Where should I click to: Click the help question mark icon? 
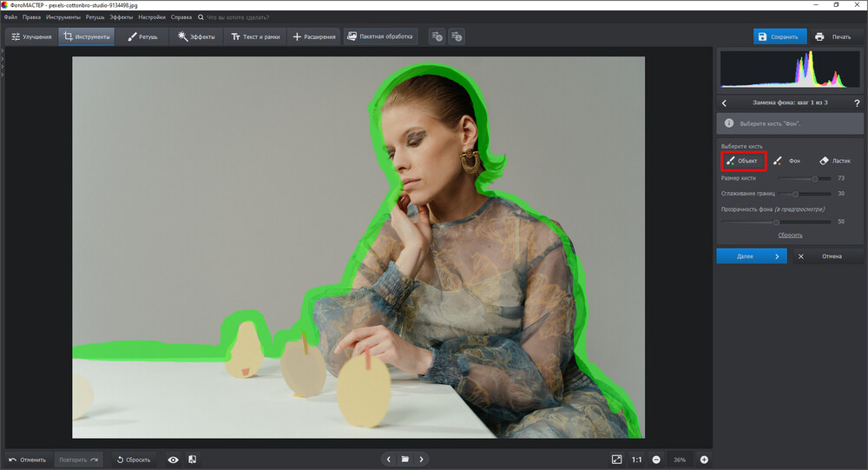pyautogui.click(x=857, y=103)
